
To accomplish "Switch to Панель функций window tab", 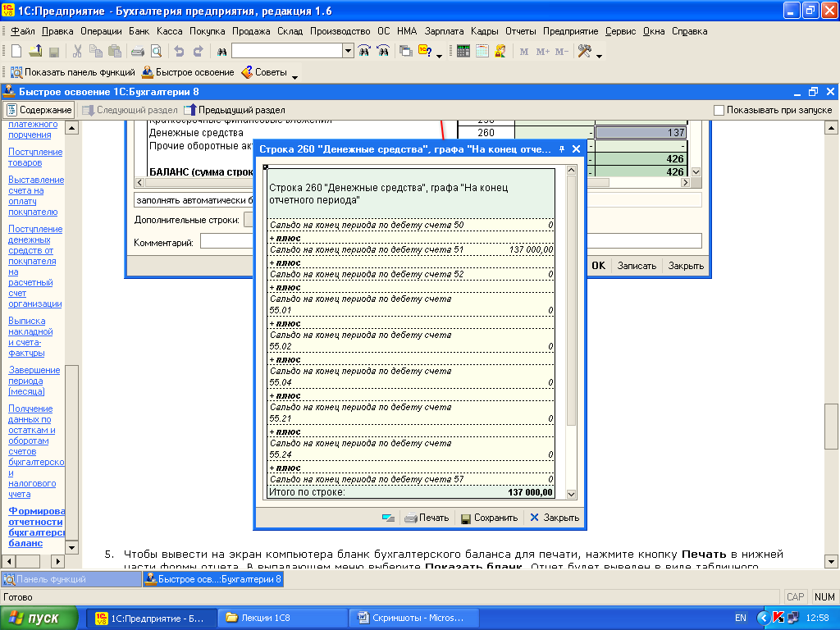I will click(x=71, y=579).
